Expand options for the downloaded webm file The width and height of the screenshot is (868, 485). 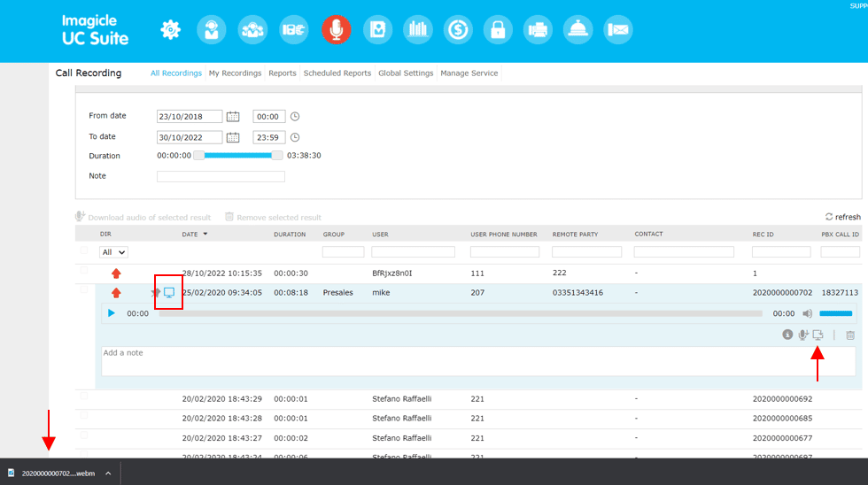pyautogui.click(x=108, y=473)
